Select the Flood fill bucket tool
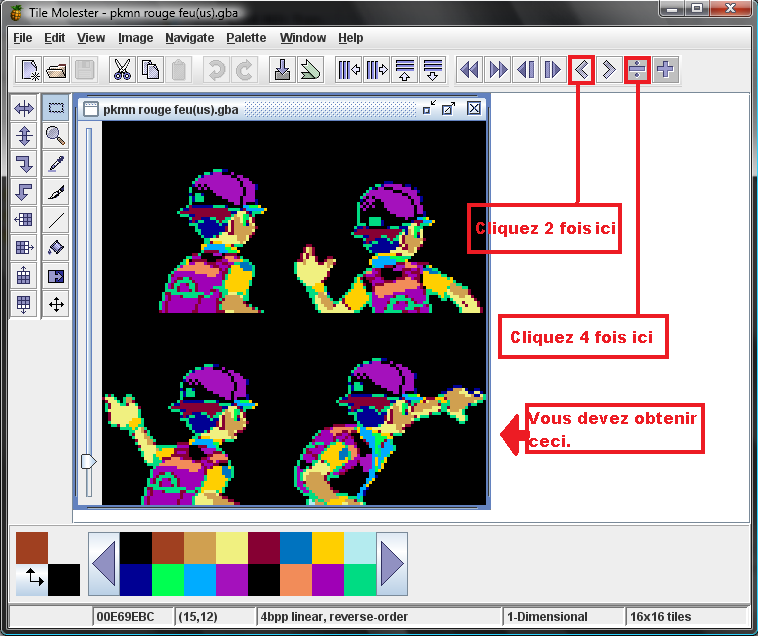 [56, 248]
